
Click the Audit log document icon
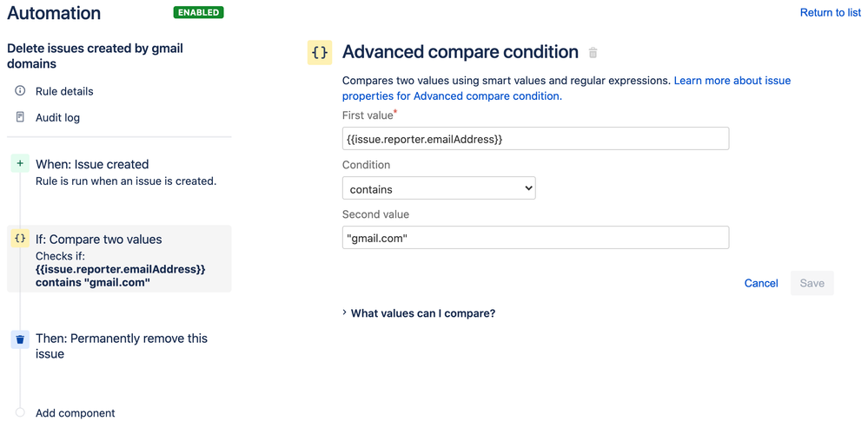20,117
